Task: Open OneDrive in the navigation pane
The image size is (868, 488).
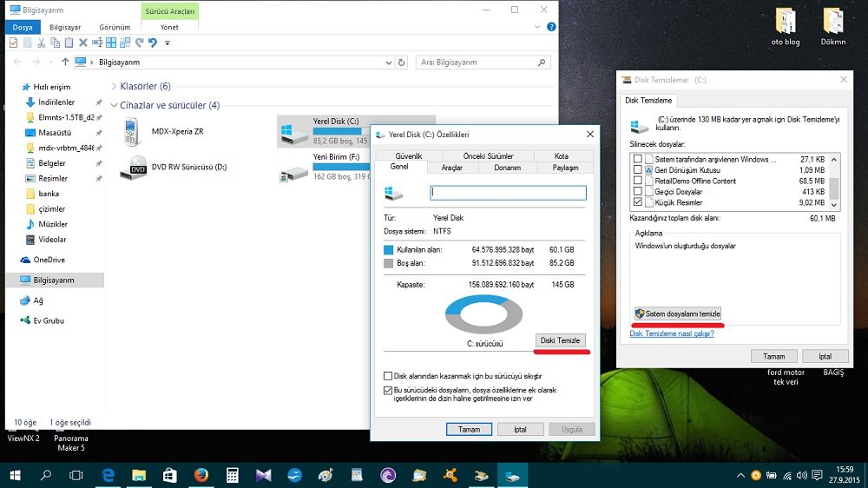Action: coord(49,260)
